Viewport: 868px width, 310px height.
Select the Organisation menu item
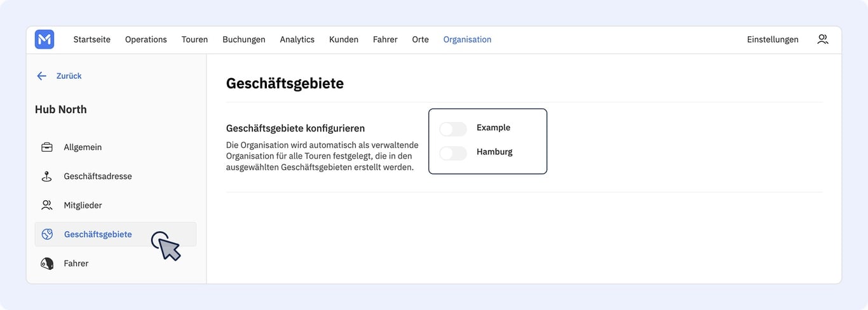(x=467, y=39)
